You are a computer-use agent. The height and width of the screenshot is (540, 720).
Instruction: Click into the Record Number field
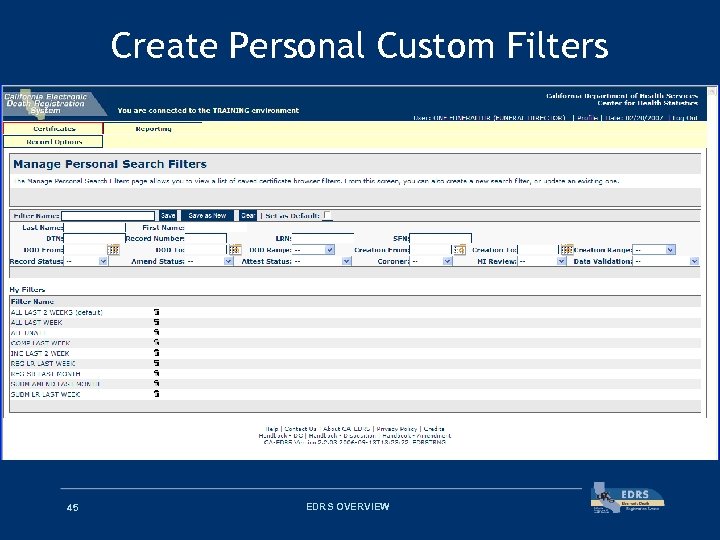[205, 238]
